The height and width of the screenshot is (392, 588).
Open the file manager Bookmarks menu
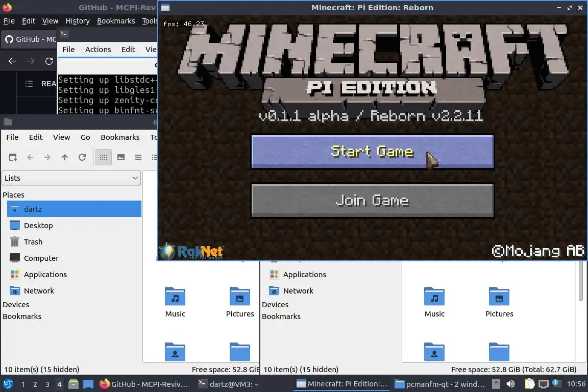[x=120, y=137]
